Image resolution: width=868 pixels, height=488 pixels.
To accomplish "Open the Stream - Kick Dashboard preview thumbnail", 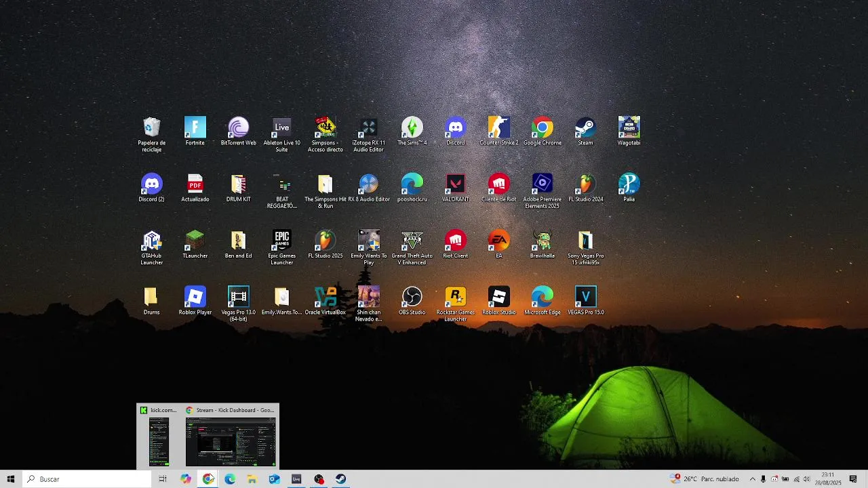I will 231,436.
